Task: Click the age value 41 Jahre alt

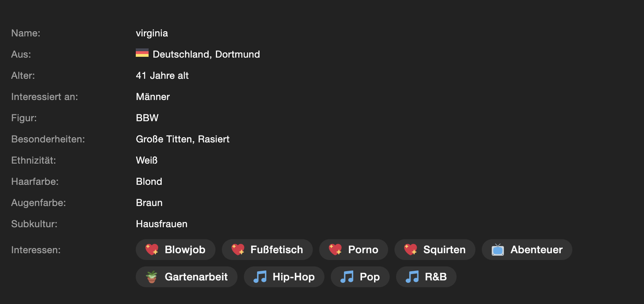Action: [x=162, y=76]
